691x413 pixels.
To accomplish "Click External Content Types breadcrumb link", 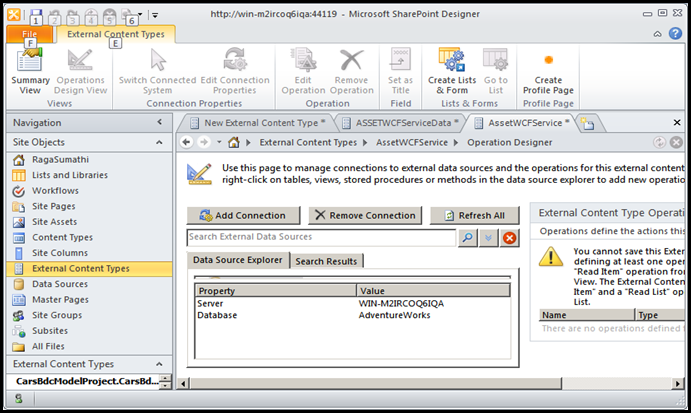I will [x=308, y=142].
